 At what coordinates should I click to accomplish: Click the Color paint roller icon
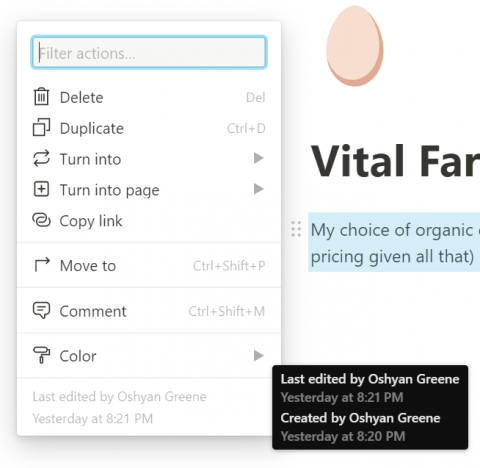pos(41,355)
